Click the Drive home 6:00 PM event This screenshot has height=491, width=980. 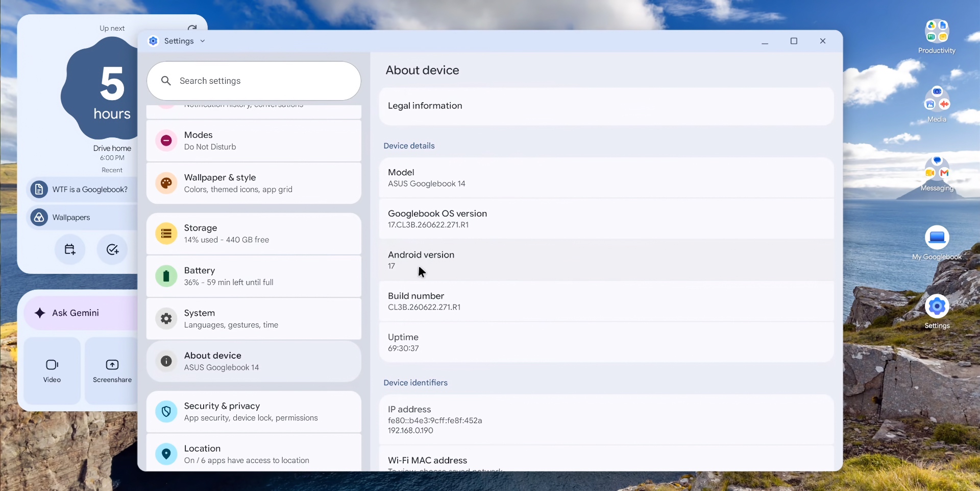[112, 153]
